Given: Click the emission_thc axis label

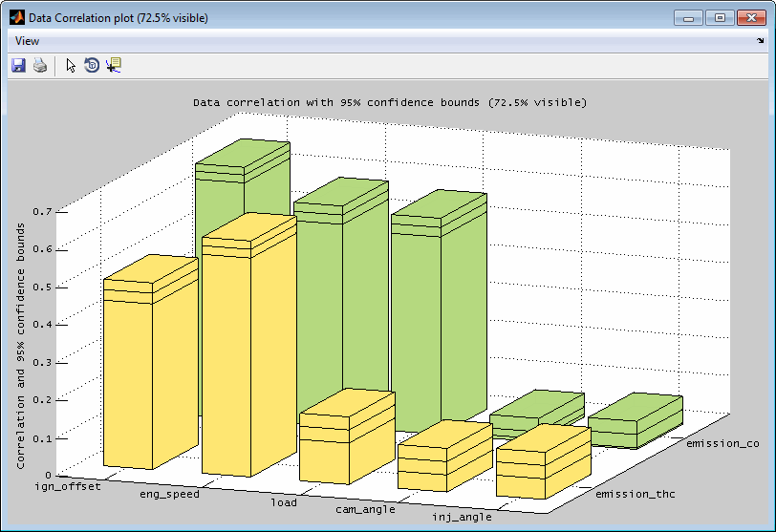Looking at the screenshot, I should 634,494.
